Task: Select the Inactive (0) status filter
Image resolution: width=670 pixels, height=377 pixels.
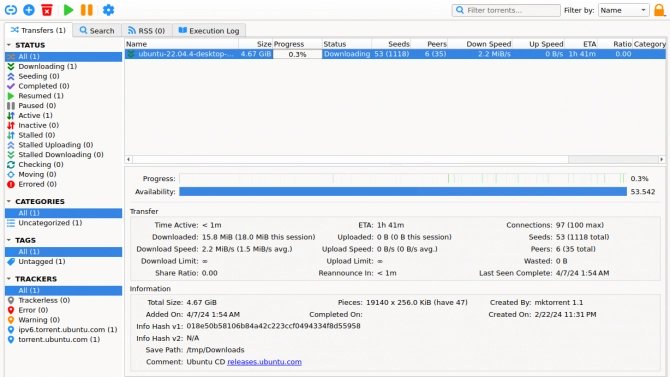Action: (x=63, y=125)
